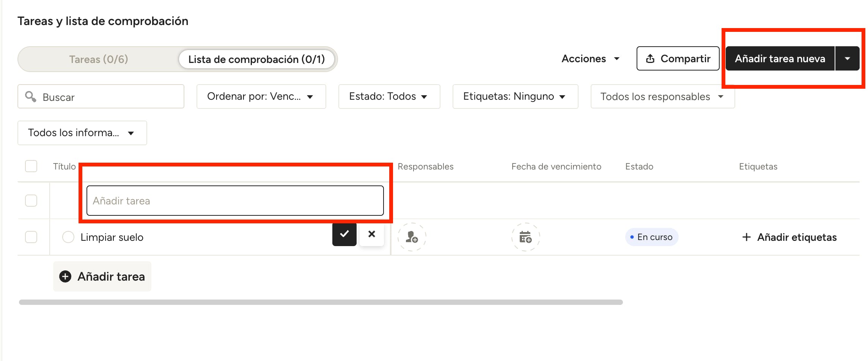The height and width of the screenshot is (361, 868).
Task: Click the horizontal scrollbar below the table
Action: tap(321, 302)
